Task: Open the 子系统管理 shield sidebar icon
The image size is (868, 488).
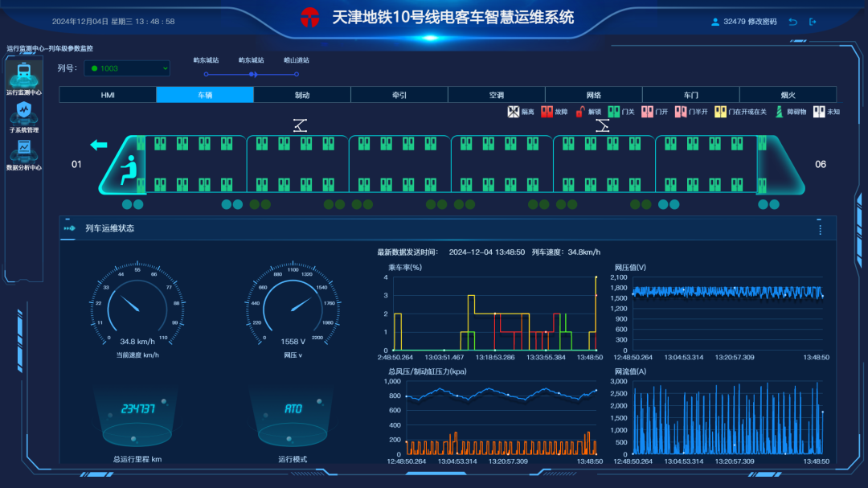Action: click(24, 113)
